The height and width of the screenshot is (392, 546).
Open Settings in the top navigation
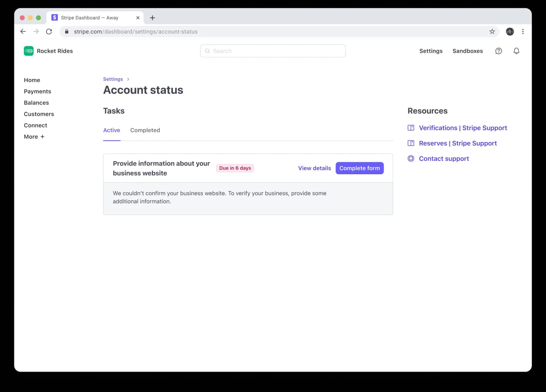pyautogui.click(x=431, y=51)
